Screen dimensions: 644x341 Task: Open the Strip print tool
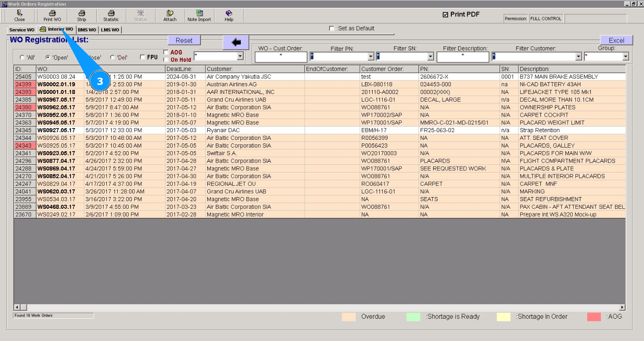tap(81, 14)
